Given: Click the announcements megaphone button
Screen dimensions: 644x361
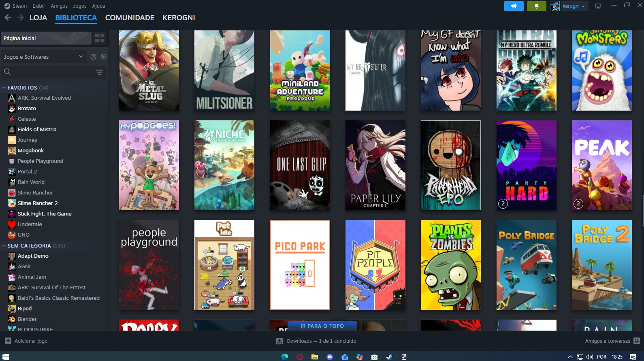Looking at the screenshot, I should 514,6.
